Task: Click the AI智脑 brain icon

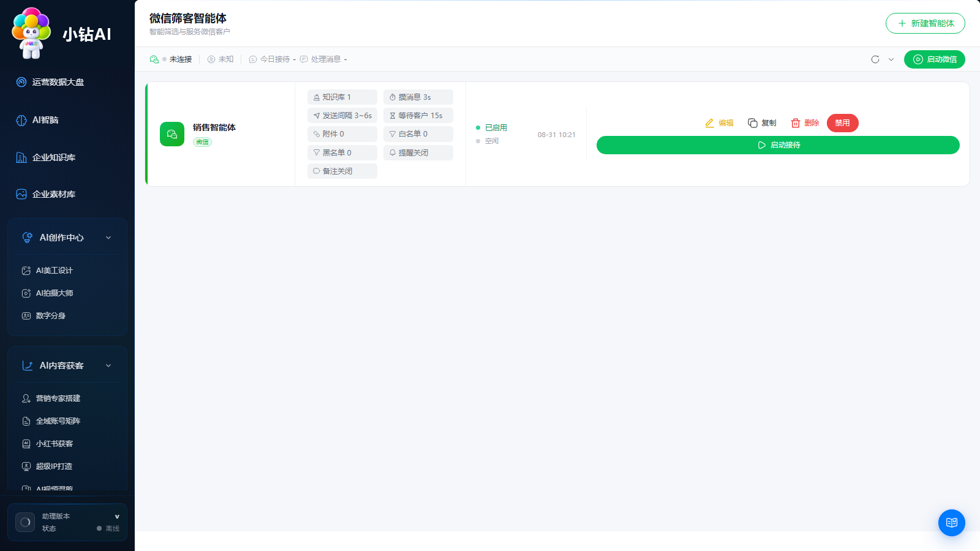Action: [x=21, y=120]
